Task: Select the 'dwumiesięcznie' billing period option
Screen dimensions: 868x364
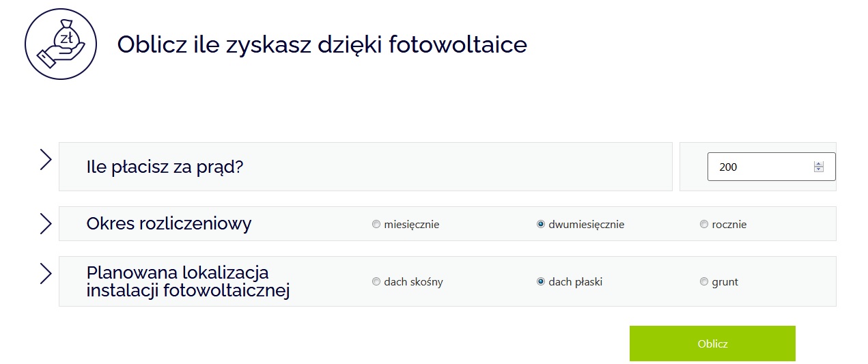Action: [541, 224]
